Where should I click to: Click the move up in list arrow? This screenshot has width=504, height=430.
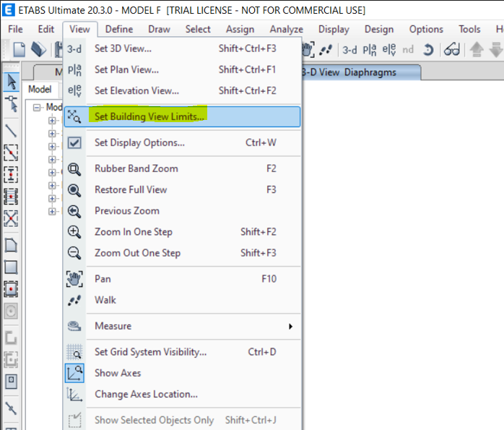(477, 50)
